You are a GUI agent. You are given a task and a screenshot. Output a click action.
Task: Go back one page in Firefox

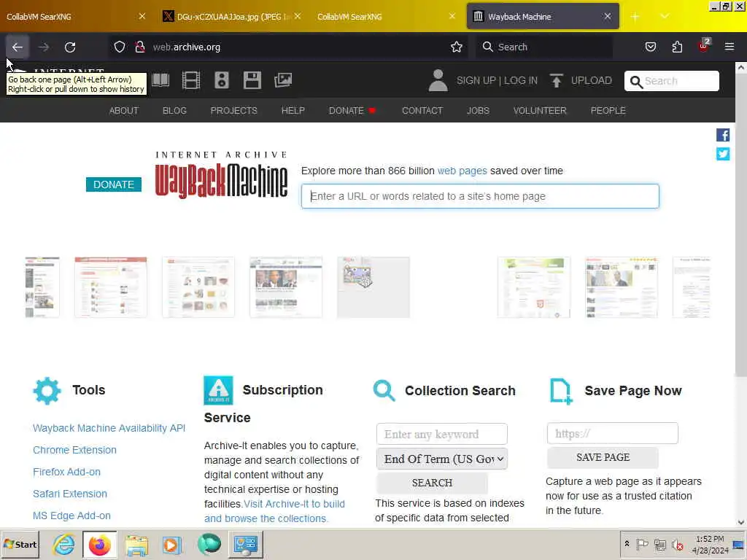click(x=18, y=47)
